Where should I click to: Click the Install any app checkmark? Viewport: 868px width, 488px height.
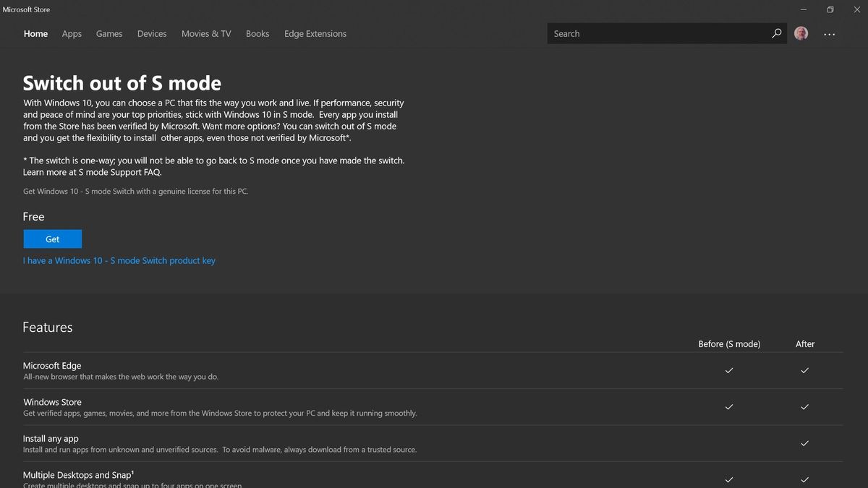pos(804,443)
